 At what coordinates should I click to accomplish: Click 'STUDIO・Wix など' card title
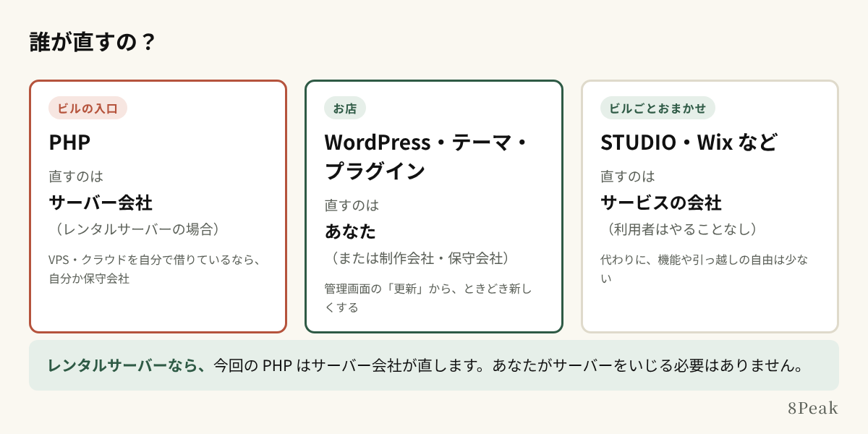tap(689, 142)
